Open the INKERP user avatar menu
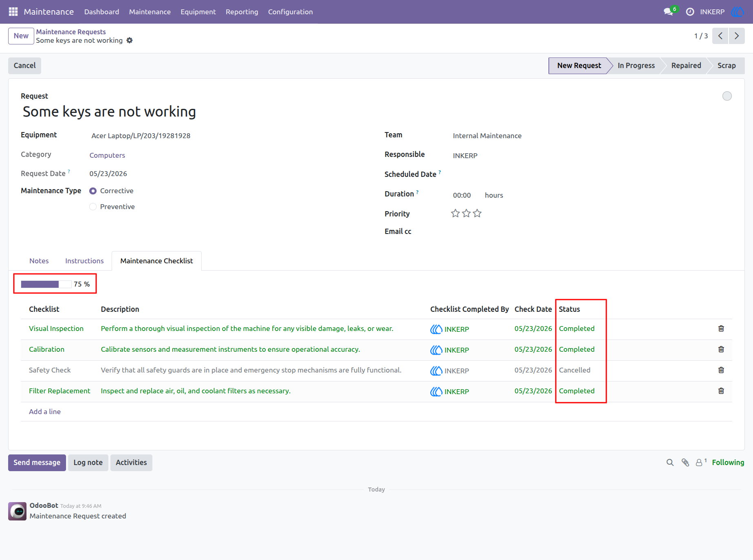 (x=738, y=12)
